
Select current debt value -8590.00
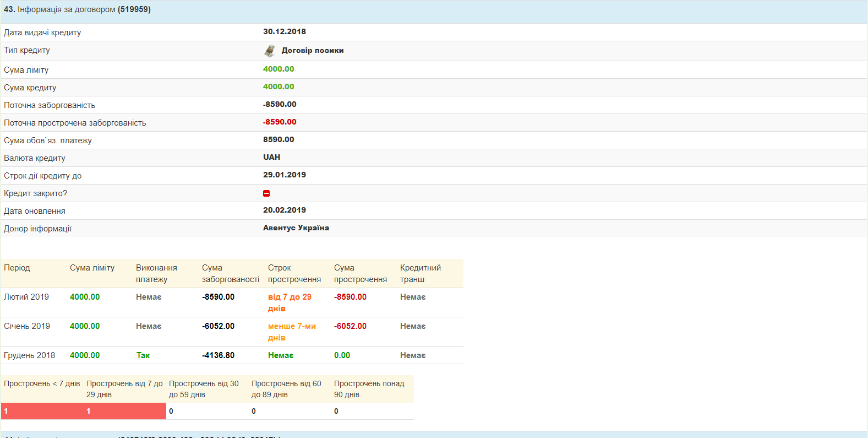[x=280, y=105]
